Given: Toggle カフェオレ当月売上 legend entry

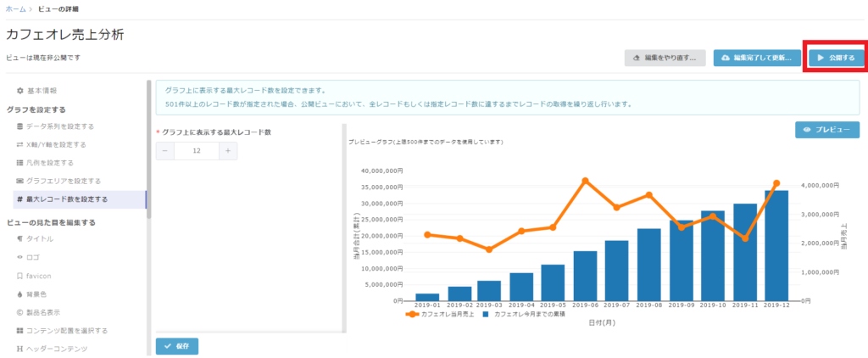Looking at the screenshot, I should [x=440, y=314].
